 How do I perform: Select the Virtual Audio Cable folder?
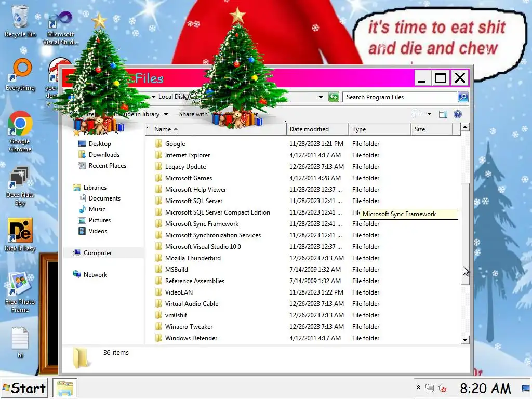tap(192, 303)
